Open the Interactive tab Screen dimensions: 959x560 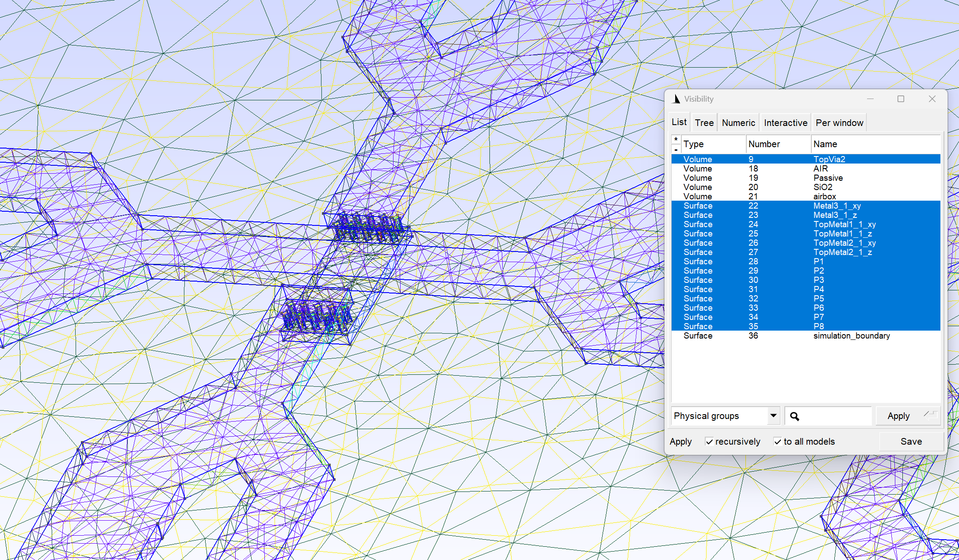tap(785, 123)
